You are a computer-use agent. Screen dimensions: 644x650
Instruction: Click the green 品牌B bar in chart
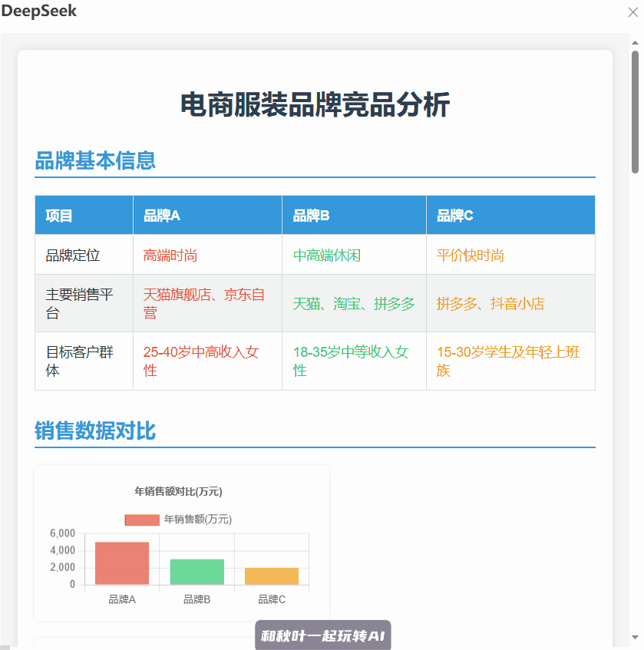(197, 572)
